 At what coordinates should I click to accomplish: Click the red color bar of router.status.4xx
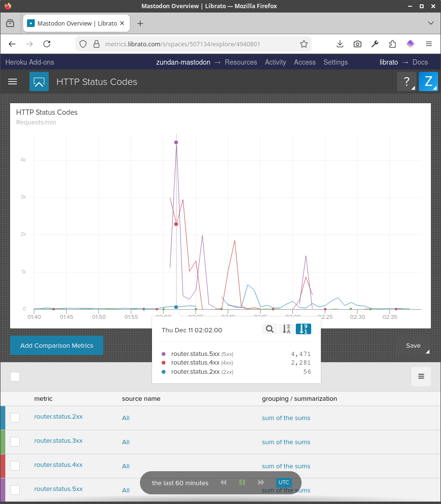tap(3, 466)
